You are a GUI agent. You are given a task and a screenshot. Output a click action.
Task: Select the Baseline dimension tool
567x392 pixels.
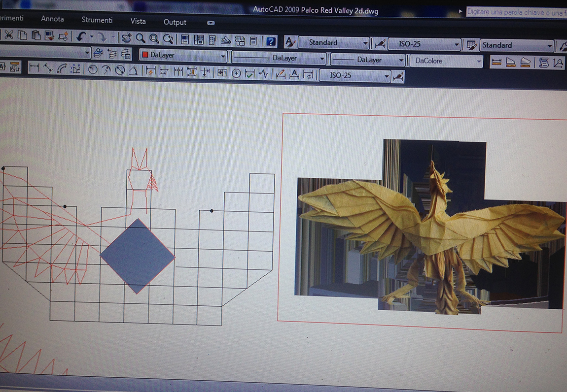[164, 71]
